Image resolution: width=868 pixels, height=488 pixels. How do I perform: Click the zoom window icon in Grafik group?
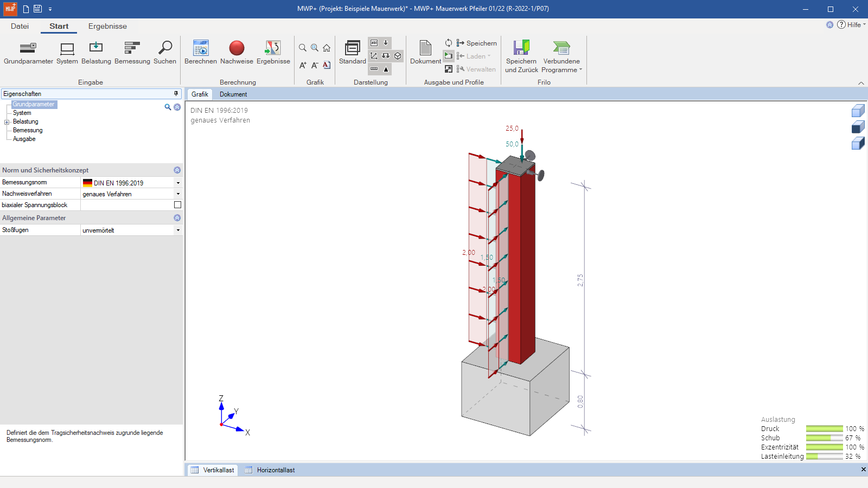tap(315, 48)
